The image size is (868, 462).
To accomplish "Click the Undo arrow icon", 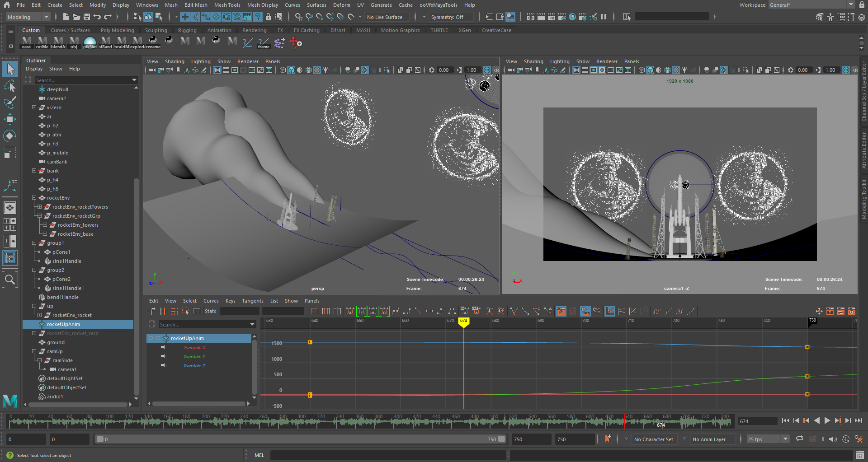I will (x=97, y=17).
